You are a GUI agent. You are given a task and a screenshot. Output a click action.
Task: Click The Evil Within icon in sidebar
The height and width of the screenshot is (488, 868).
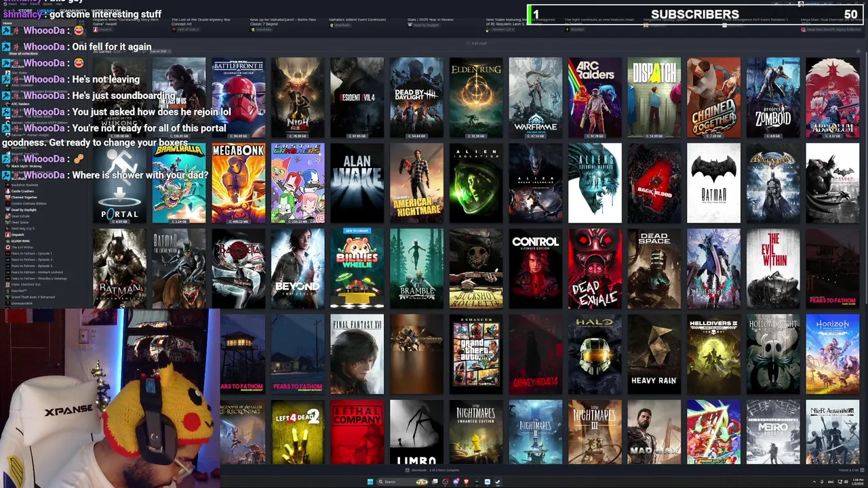[7, 247]
